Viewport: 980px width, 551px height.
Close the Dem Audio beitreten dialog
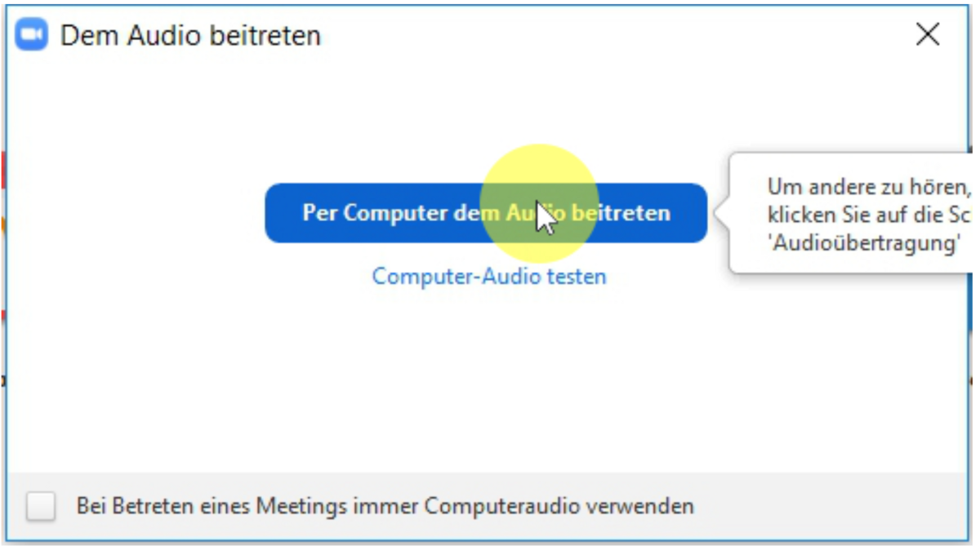(928, 34)
